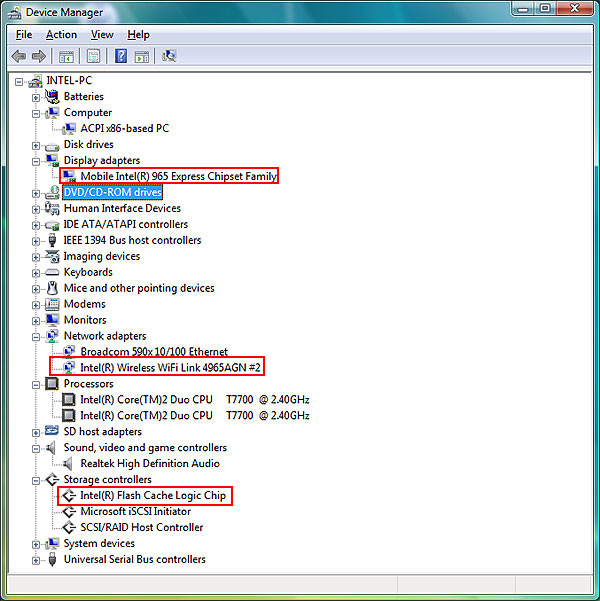Select Intel(R) Wireless WiFi Link 4965AGN #2
Viewport: 600px width, 601px height.
pyautogui.click(x=170, y=368)
